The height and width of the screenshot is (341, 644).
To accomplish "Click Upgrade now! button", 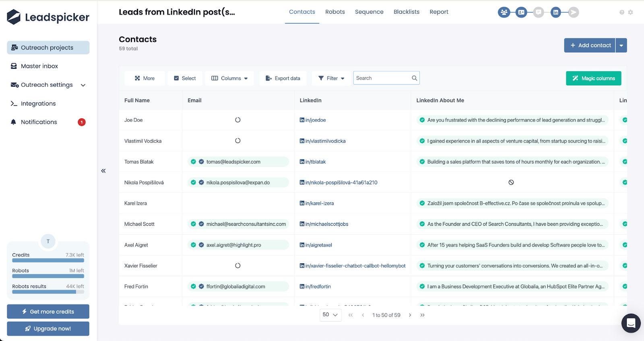I will point(48,329).
